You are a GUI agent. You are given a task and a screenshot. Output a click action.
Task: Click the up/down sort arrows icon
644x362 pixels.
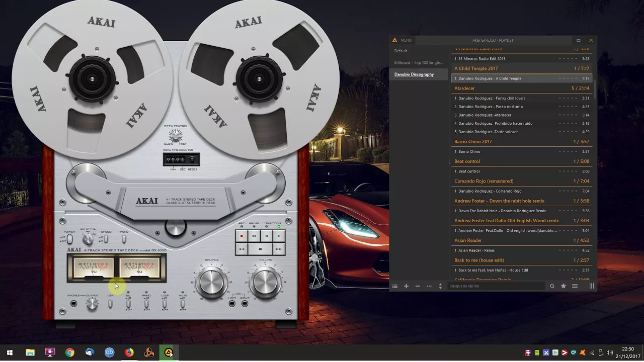pos(440,286)
